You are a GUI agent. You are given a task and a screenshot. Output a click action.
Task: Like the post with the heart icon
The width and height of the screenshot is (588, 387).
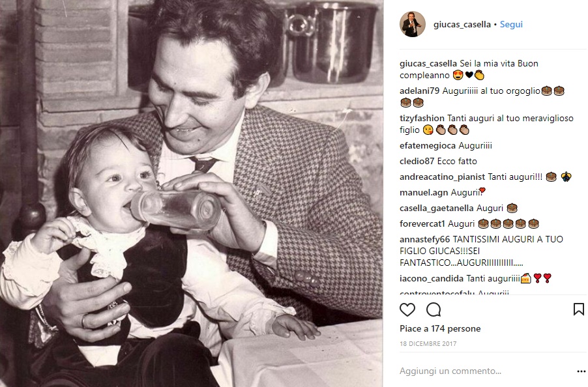coord(407,310)
